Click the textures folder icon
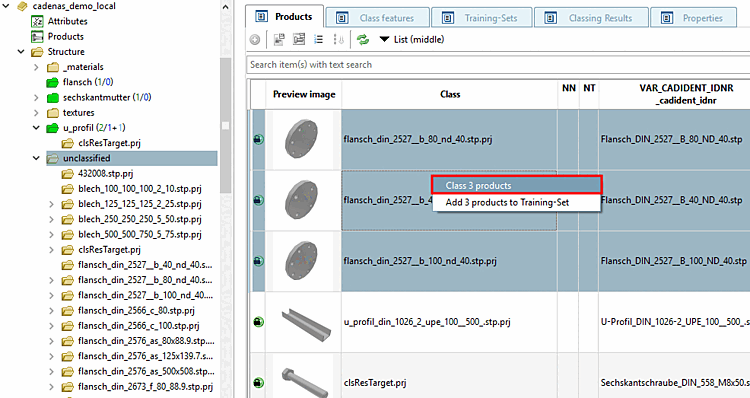750x398 pixels. [x=52, y=113]
